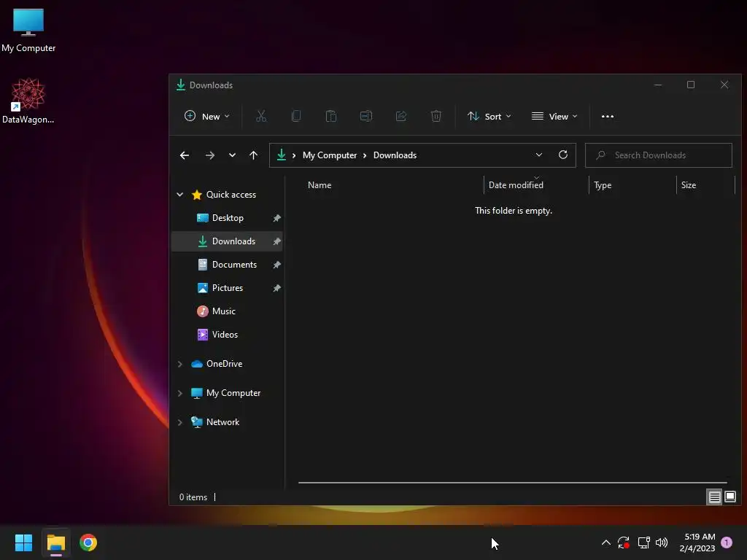The height and width of the screenshot is (560, 747).
Task: Click the Copy icon in toolbar
Action: (x=296, y=116)
